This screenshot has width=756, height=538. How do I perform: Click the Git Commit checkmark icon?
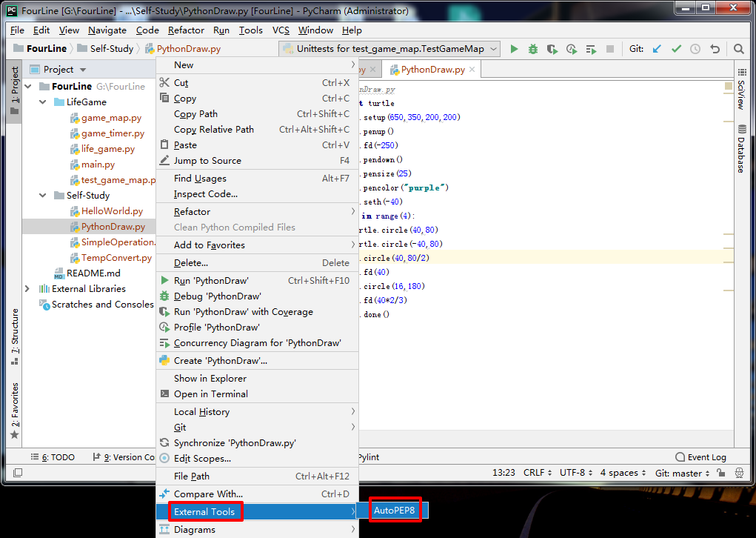click(676, 49)
